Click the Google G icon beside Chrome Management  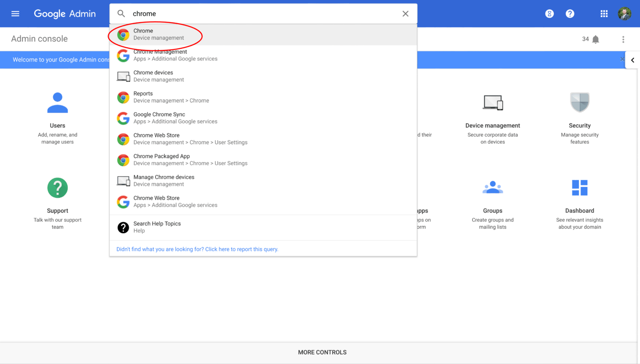[x=123, y=55]
